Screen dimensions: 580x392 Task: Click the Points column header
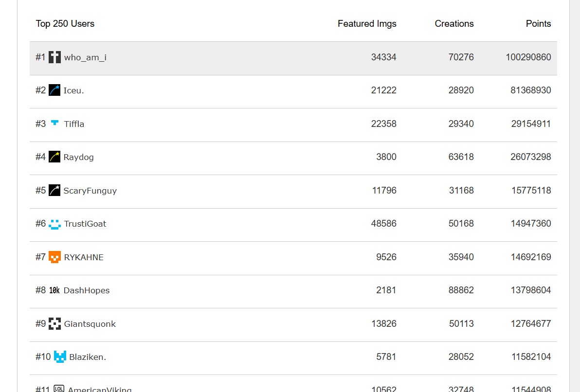click(x=538, y=24)
